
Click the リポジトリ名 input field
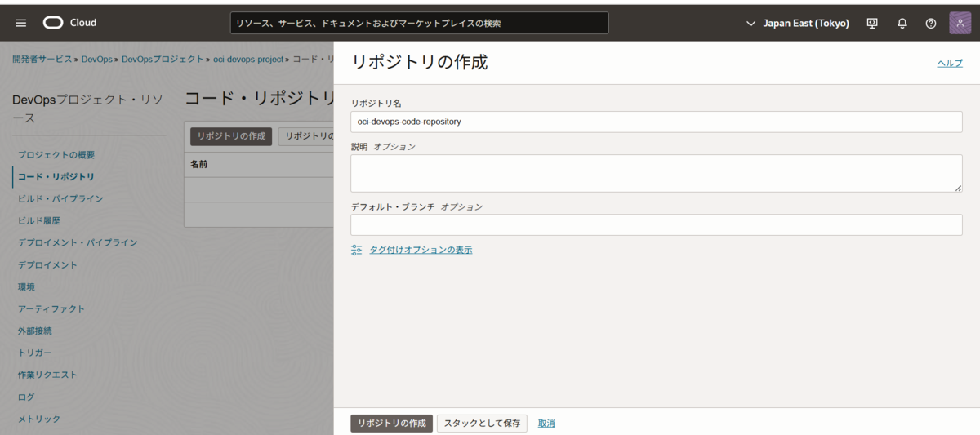tap(657, 122)
